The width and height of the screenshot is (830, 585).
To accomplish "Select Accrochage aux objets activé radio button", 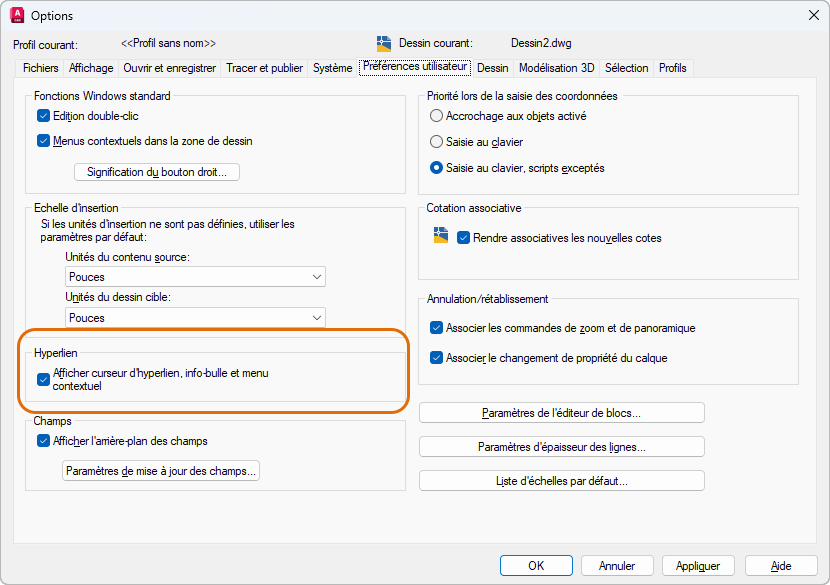I will click(x=436, y=116).
